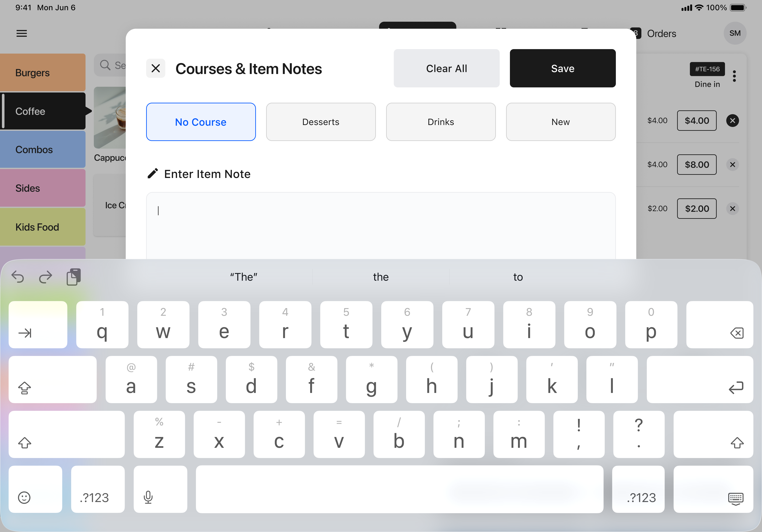
Task: Open the Kids Food category
Action: [43, 227]
